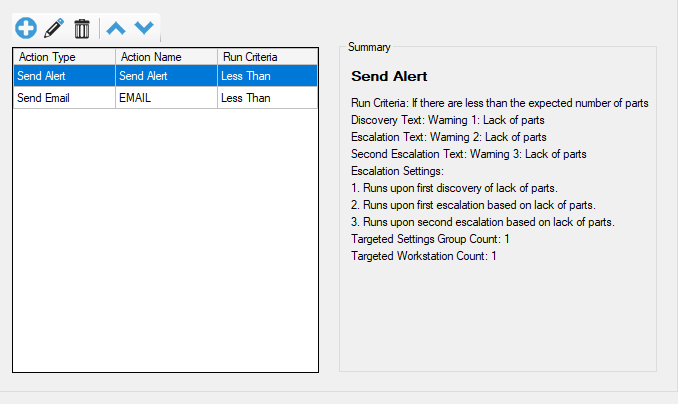Click the pencil edit action icon
The height and width of the screenshot is (404, 678).
[x=54, y=28]
